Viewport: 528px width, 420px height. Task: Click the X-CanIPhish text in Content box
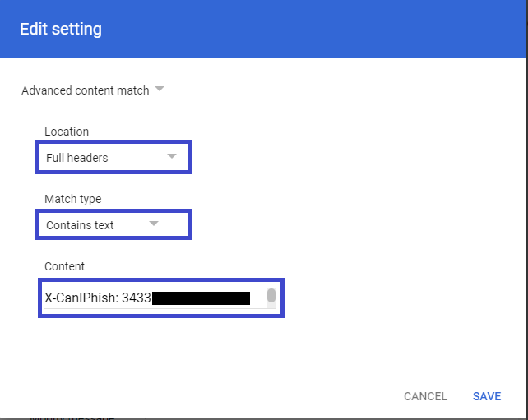tap(81, 298)
